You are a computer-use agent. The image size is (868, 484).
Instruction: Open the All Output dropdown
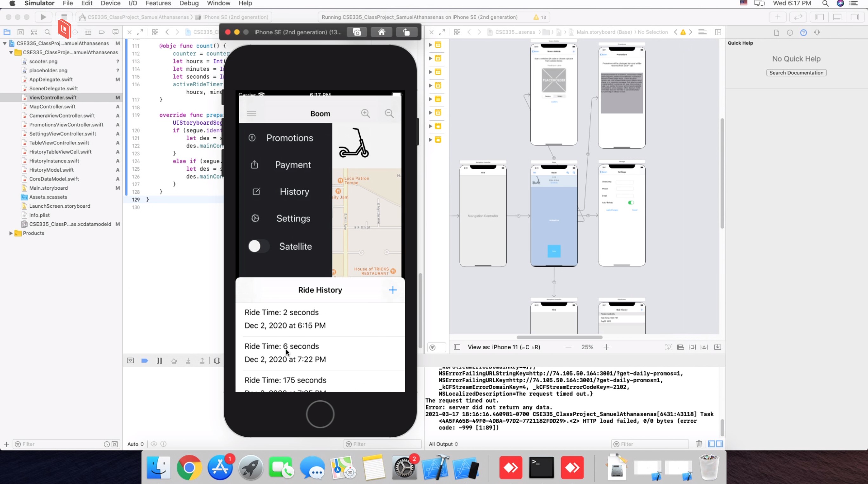pyautogui.click(x=443, y=444)
